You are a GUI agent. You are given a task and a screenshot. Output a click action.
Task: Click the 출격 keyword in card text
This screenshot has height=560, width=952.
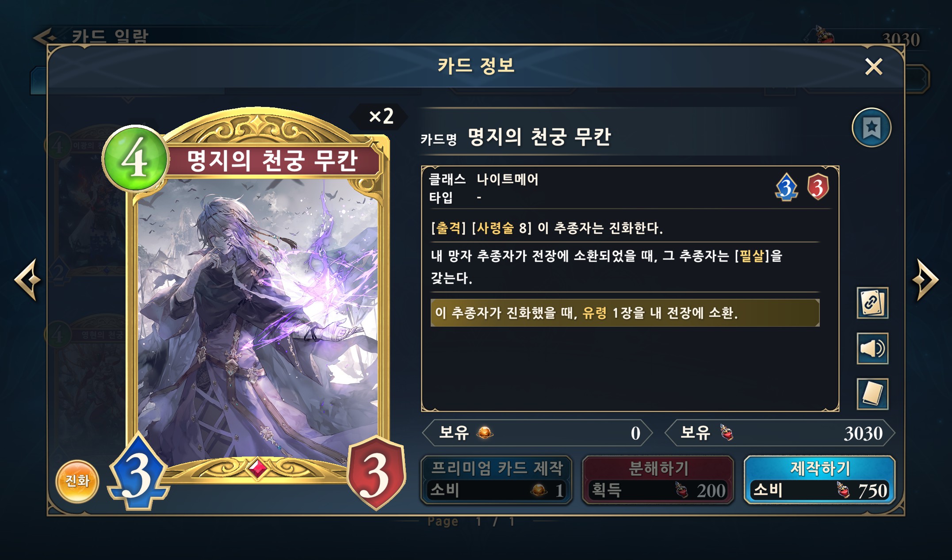pyautogui.click(x=448, y=228)
